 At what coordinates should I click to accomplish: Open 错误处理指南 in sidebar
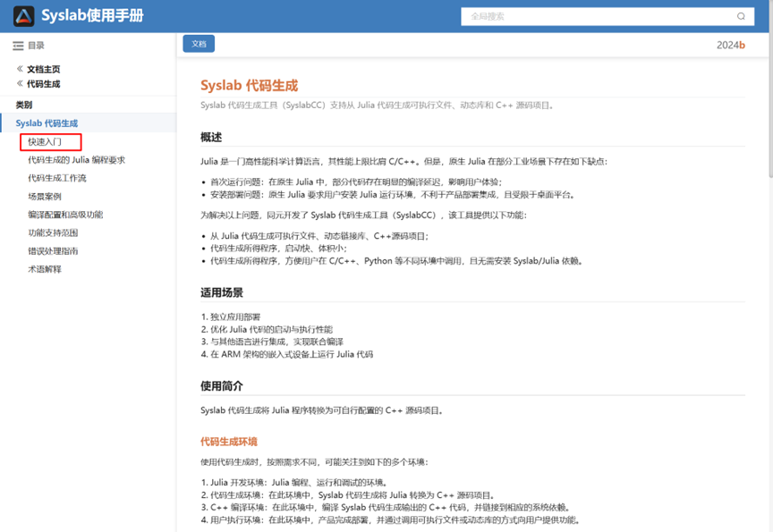[54, 251]
